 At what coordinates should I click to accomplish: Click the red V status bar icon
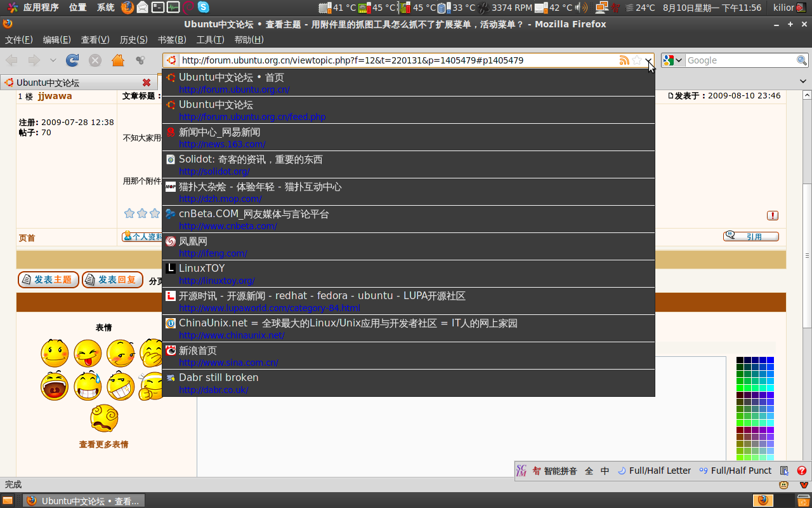pyautogui.click(x=804, y=485)
